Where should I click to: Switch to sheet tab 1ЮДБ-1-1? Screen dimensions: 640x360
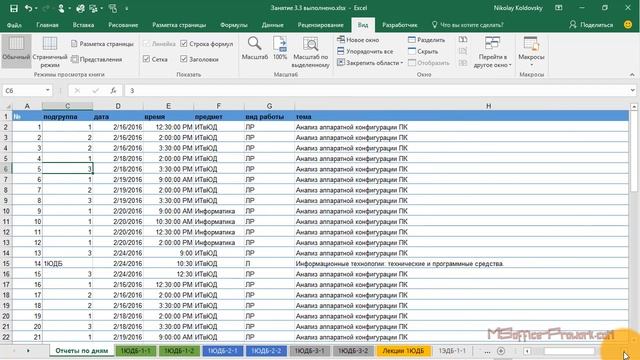click(136, 351)
